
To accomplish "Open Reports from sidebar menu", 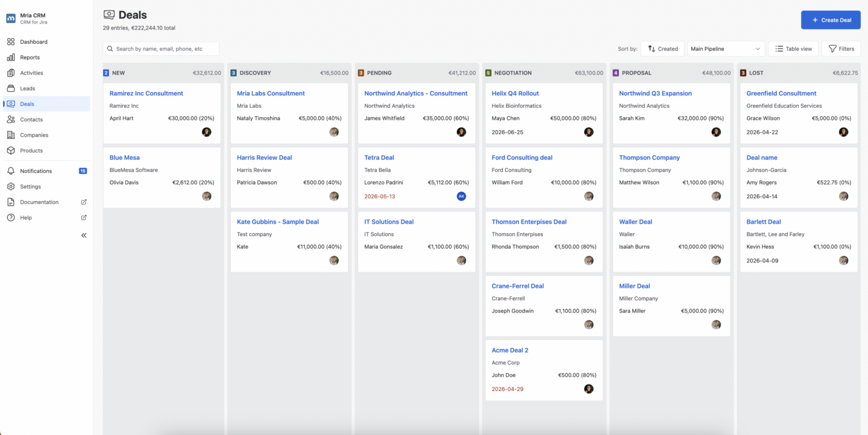I will click(46, 58).
